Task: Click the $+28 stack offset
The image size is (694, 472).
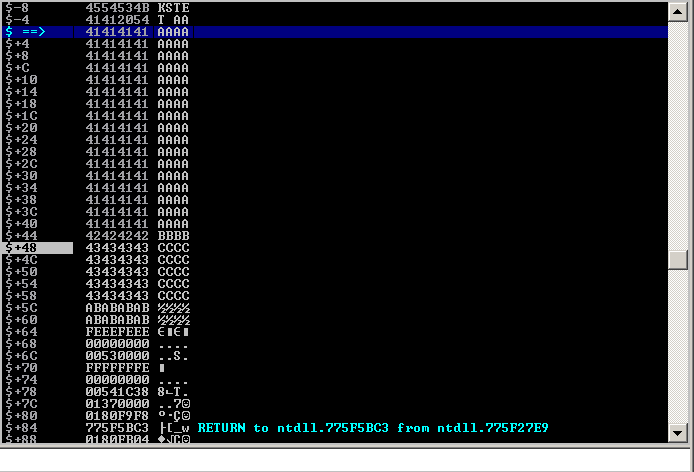Action: point(22,151)
